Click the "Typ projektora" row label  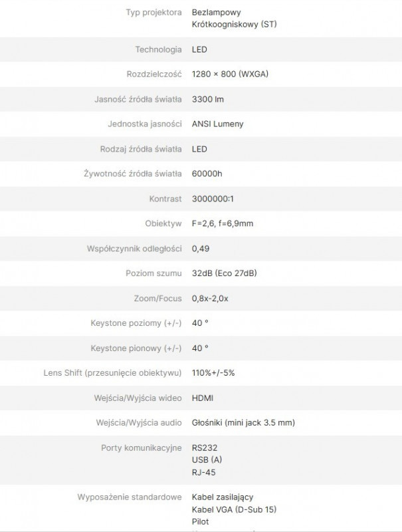[153, 13]
